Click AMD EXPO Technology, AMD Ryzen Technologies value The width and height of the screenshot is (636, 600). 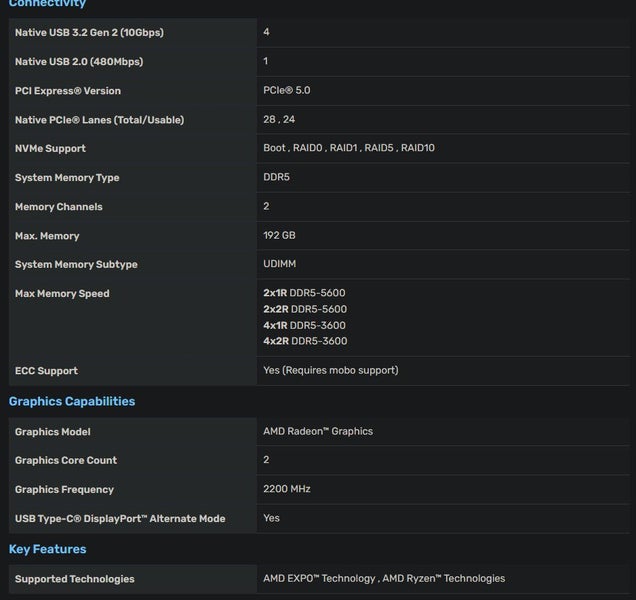(x=384, y=578)
